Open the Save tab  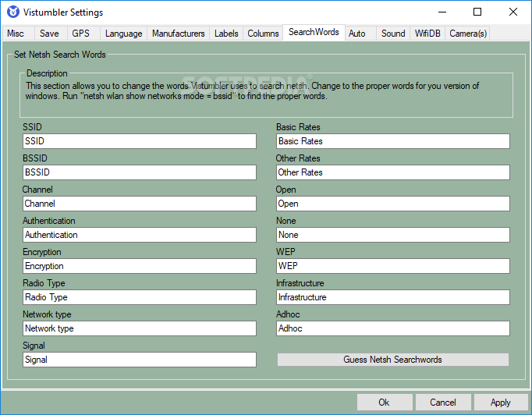tap(50, 34)
